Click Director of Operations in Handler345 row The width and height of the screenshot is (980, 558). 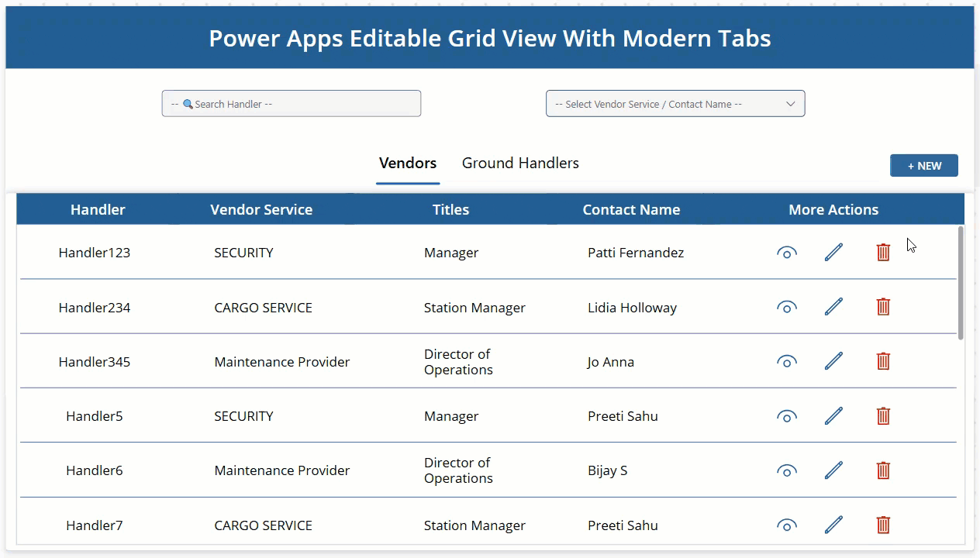click(458, 362)
